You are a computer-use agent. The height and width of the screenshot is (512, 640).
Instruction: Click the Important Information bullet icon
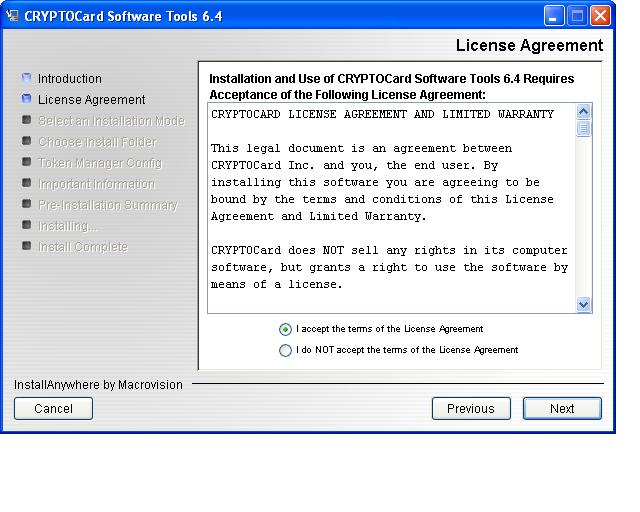(x=26, y=183)
